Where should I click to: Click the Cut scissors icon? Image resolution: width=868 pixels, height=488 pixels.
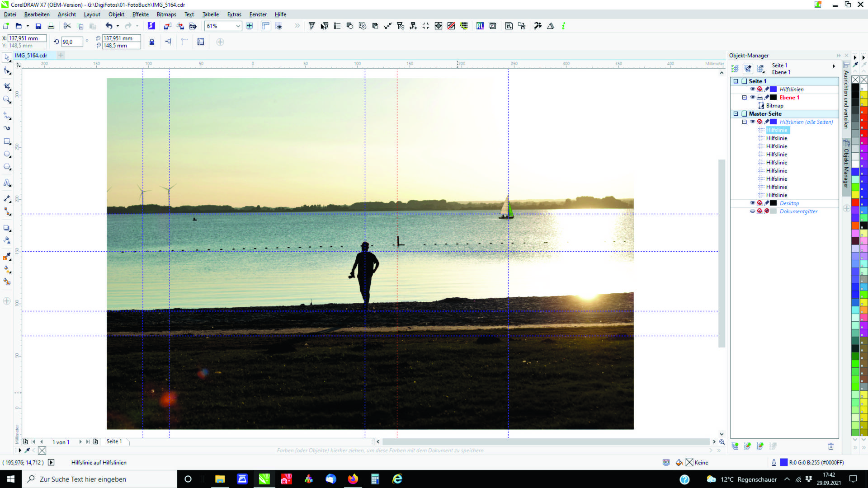[x=67, y=26]
